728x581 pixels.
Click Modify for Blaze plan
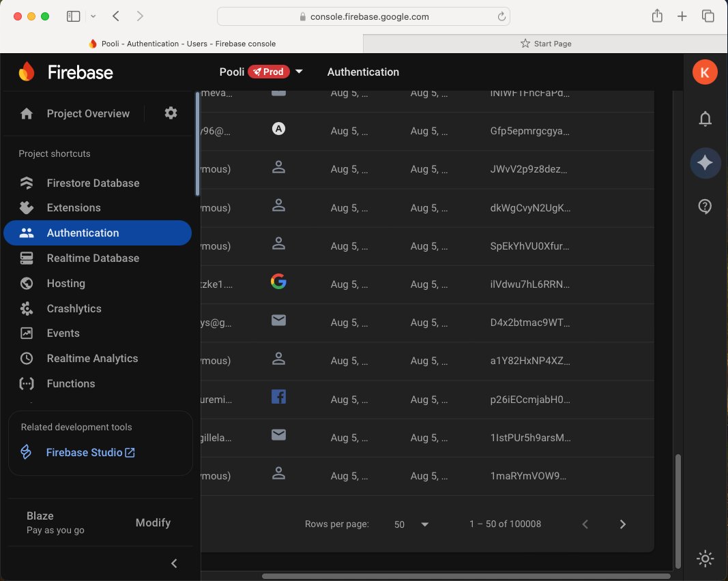[x=153, y=522]
